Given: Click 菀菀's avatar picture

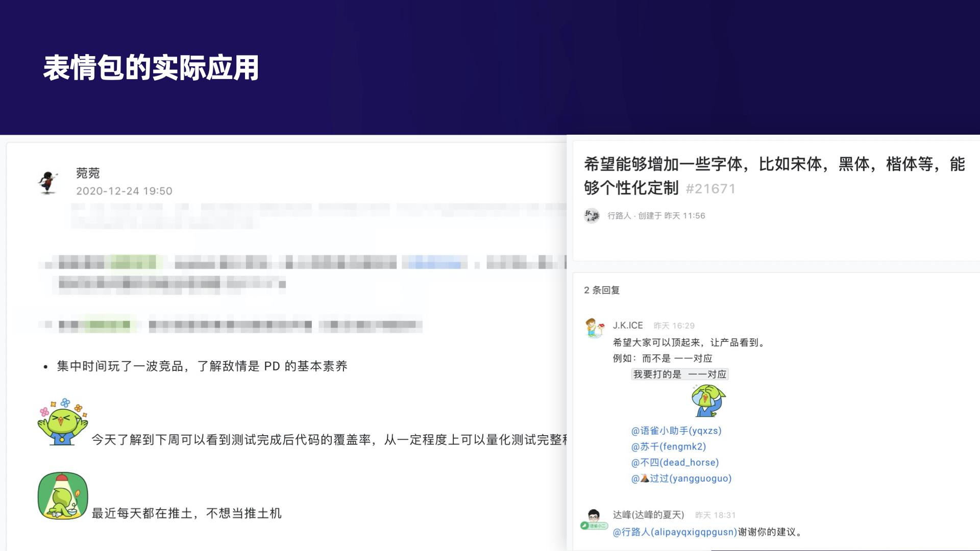Looking at the screenshot, I should click(x=48, y=182).
